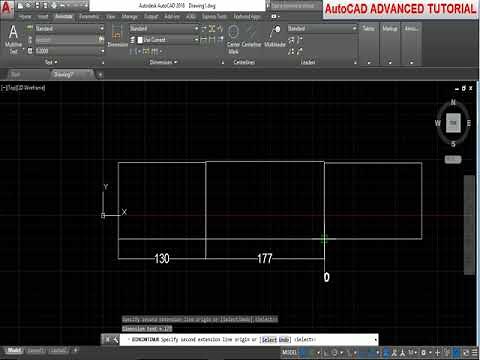Click the navigation bar on the right

click(x=469, y=225)
